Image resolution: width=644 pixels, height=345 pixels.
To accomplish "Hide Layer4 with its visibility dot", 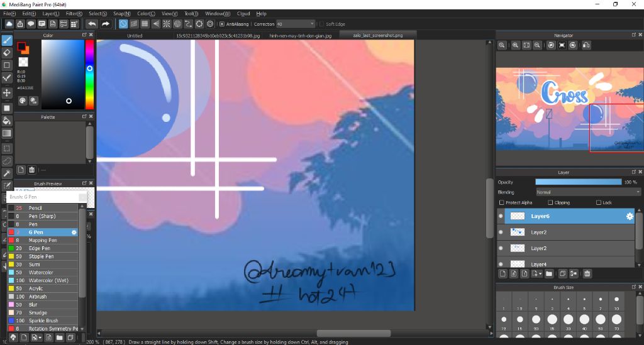I will click(x=501, y=264).
